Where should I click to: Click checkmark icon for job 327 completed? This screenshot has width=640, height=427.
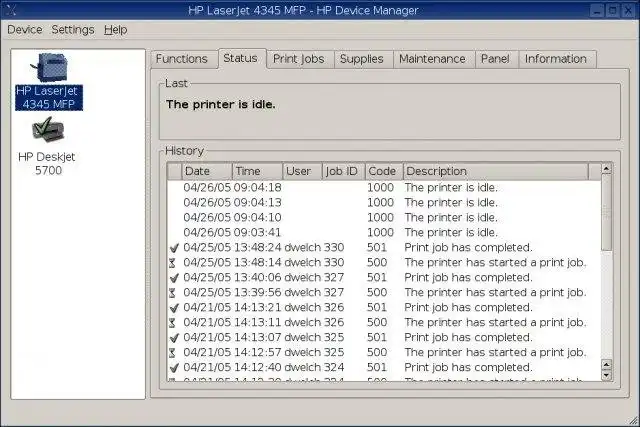pyautogui.click(x=174, y=278)
